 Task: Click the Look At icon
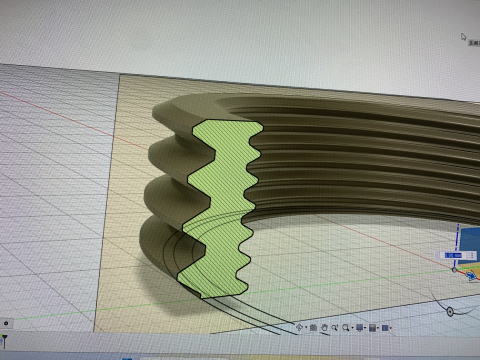click(x=313, y=327)
